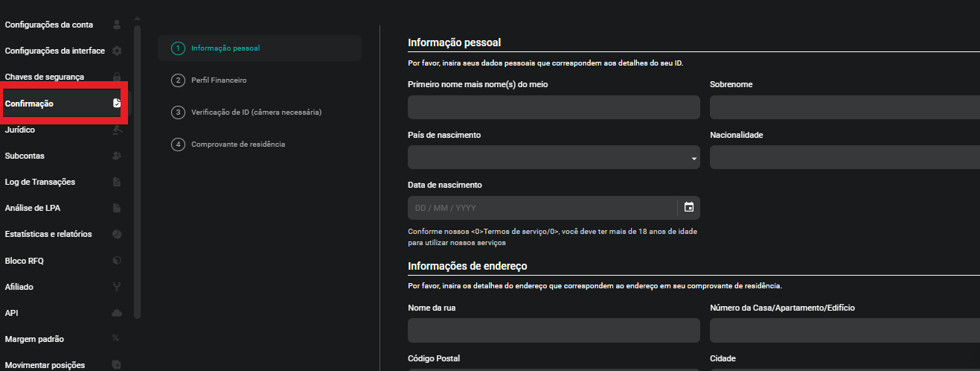Image resolution: width=980 pixels, height=371 pixels.
Task: Open the calendar picker for Data de nascimento
Action: [x=688, y=207]
